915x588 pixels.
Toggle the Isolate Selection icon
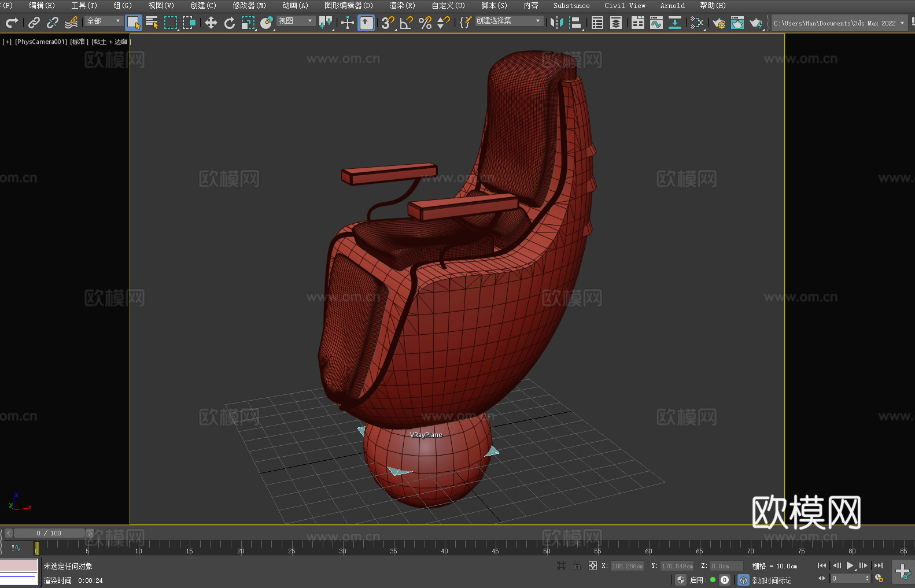click(x=562, y=565)
